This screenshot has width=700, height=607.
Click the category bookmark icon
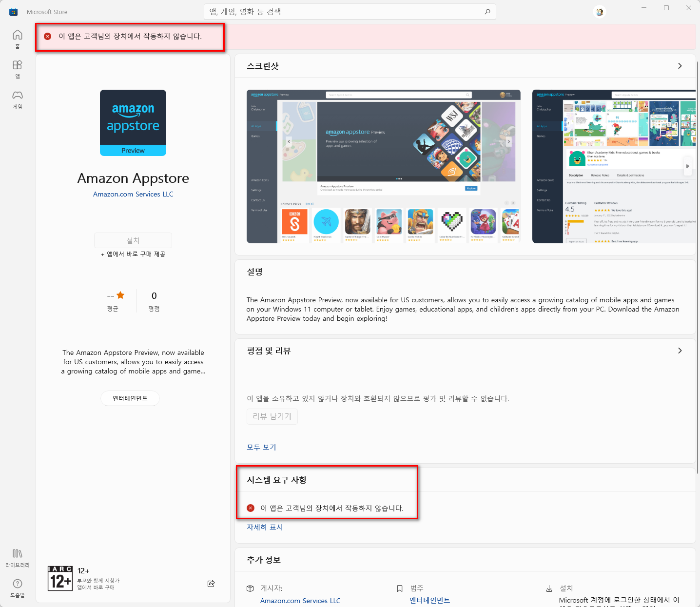(400, 588)
